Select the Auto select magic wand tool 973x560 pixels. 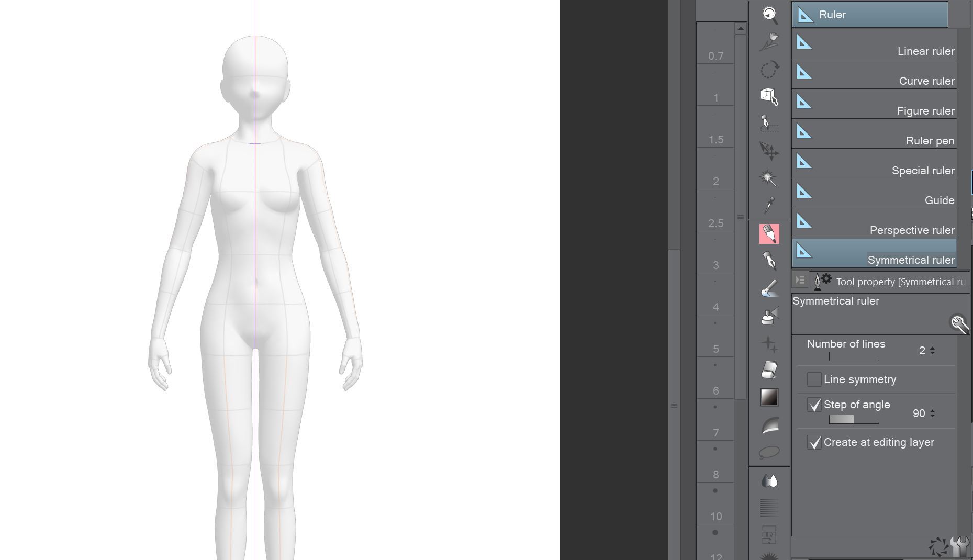(769, 178)
